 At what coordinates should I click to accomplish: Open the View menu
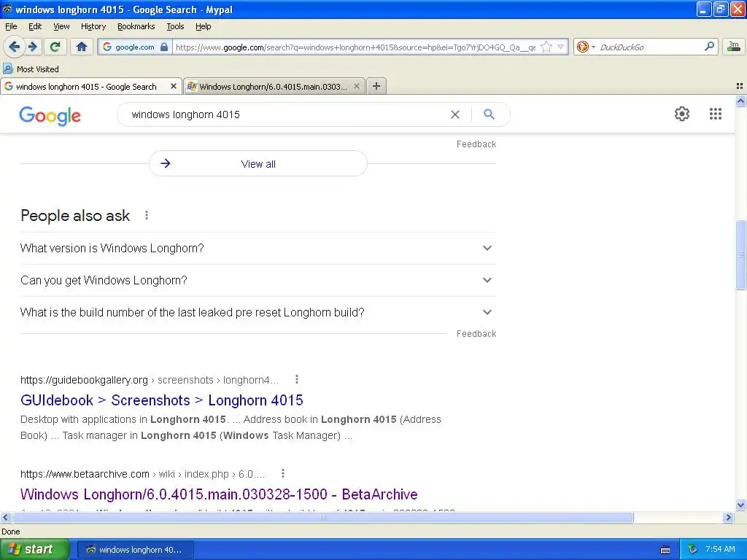click(61, 26)
